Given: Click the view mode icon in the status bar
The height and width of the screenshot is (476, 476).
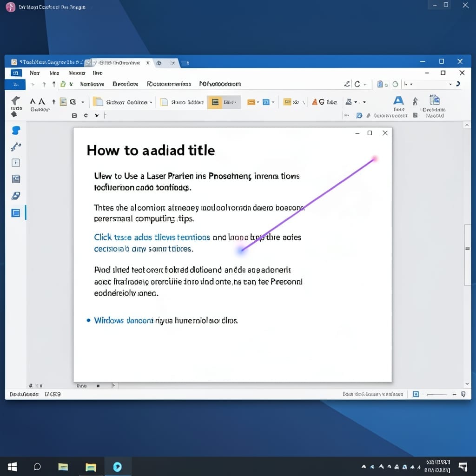Looking at the screenshot, I should 416,394.
